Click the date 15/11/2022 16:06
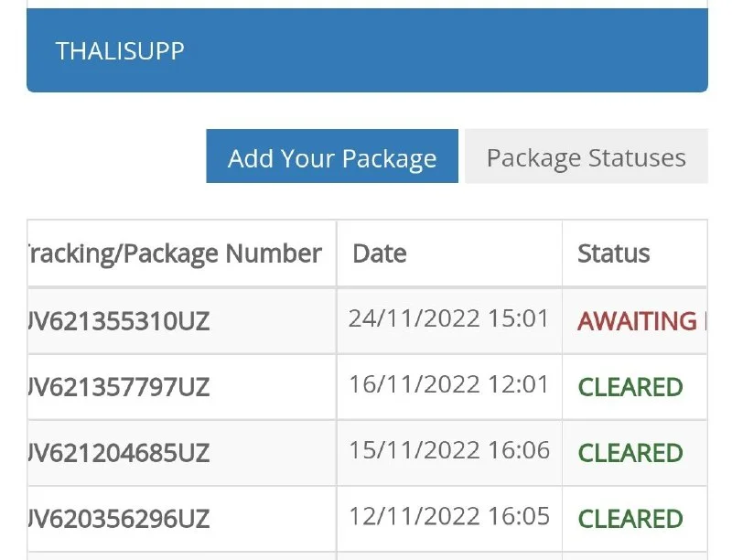 tap(448, 450)
